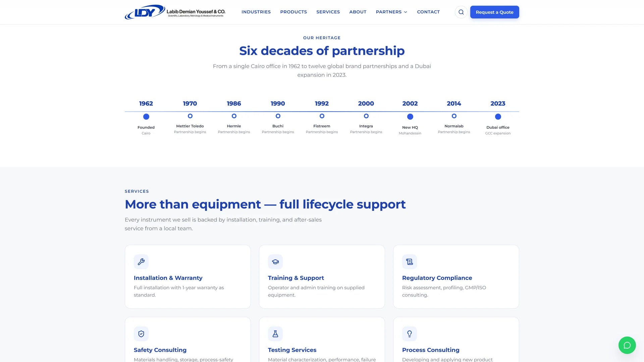Open the Training & Support card title

click(x=296, y=278)
